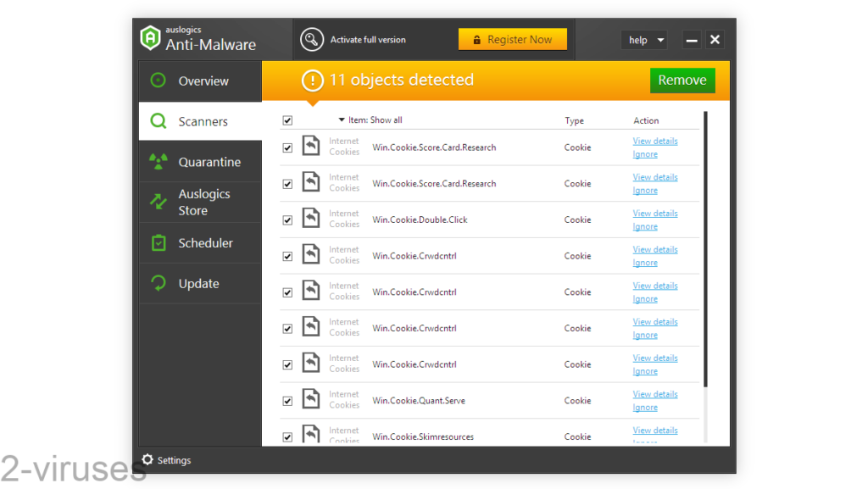The width and height of the screenshot is (868, 489).
Task: Click the Update refresh arrow icon
Action: tap(158, 283)
